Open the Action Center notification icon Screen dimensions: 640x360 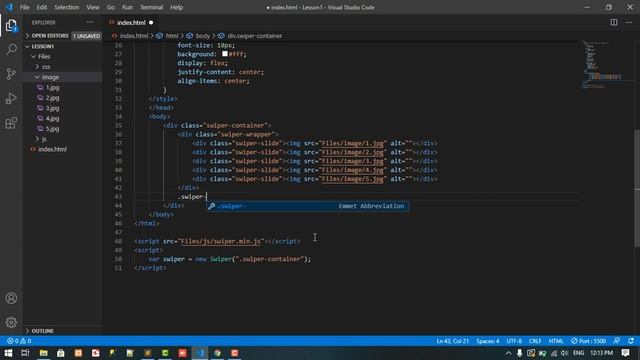[x=625, y=353]
